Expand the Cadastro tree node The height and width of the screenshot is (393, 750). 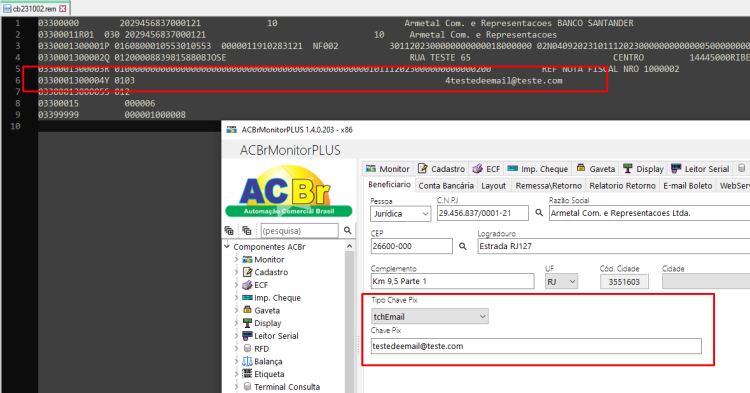[x=236, y=272]
